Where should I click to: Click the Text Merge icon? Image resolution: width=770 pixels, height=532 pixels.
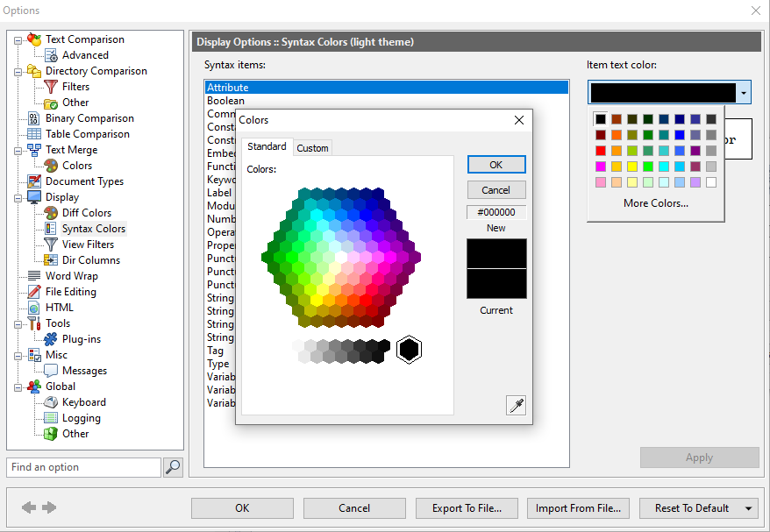pyautogui.click(x=34, y=150)
